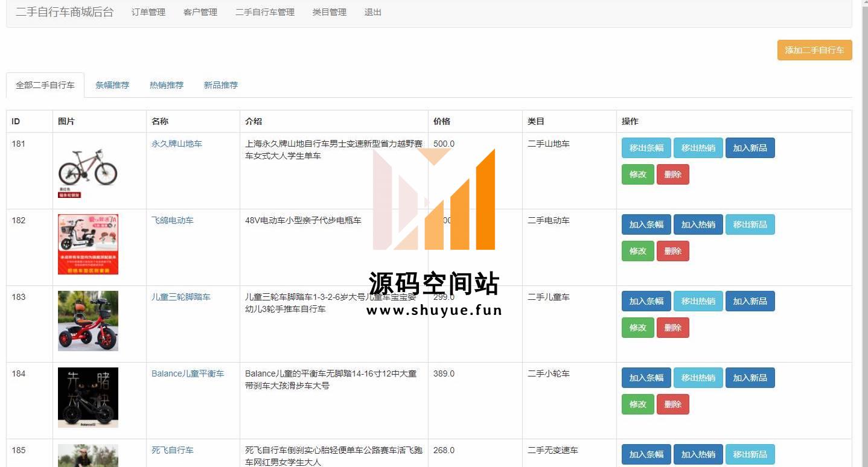Image resolution: width=868 pixels, height=467 pixels.
Task: Open the 飞鸽电动车 product link
Action: [173, 220]
